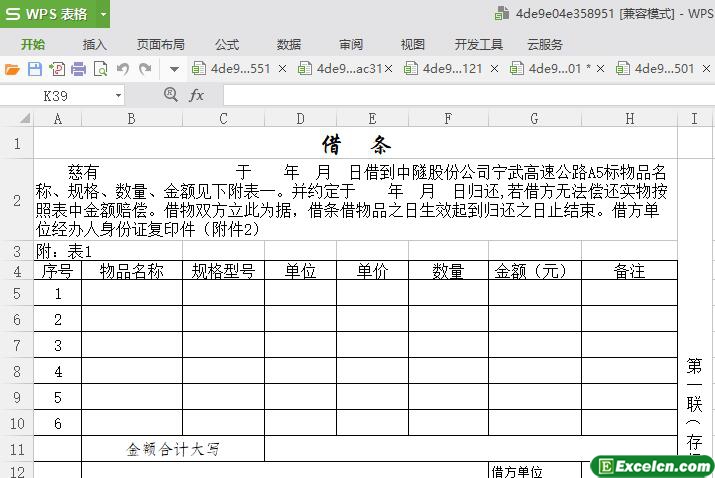Screen dimensions: 715x478
Task: Select column H header
Action: (x=629, y=119)
